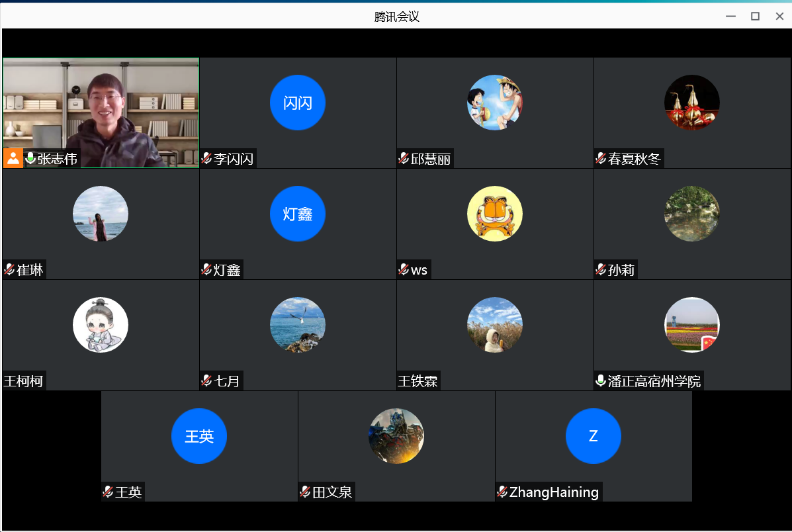Select the Transformers avatar of 田文泉

[396, 436]
